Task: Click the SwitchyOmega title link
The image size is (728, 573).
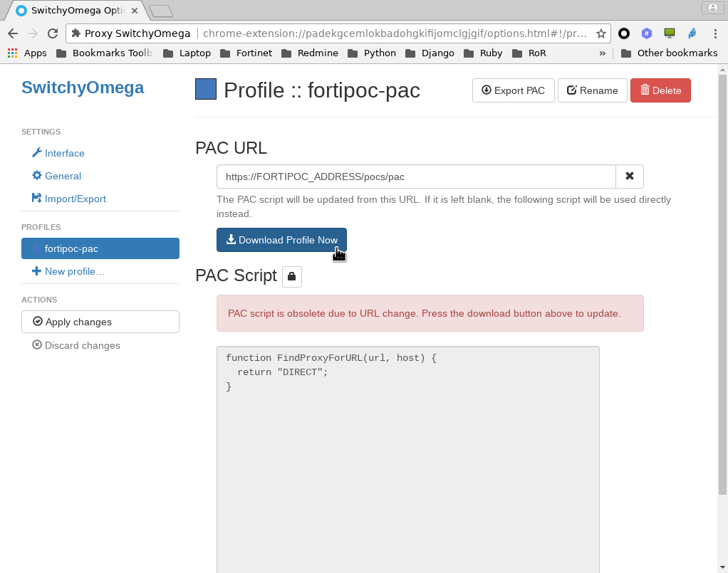Action: (83, 88)
